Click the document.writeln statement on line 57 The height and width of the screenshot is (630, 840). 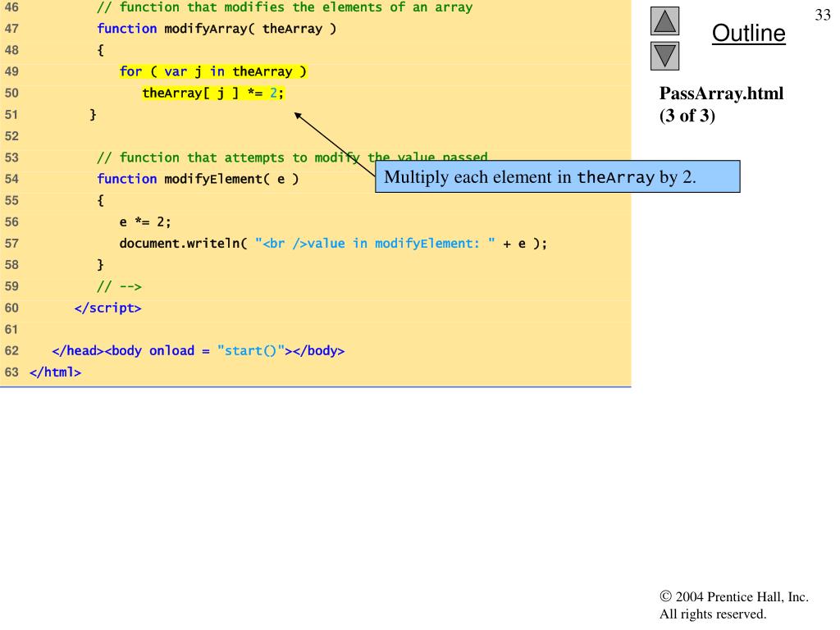pyautogui.click(x=333, y=243)
